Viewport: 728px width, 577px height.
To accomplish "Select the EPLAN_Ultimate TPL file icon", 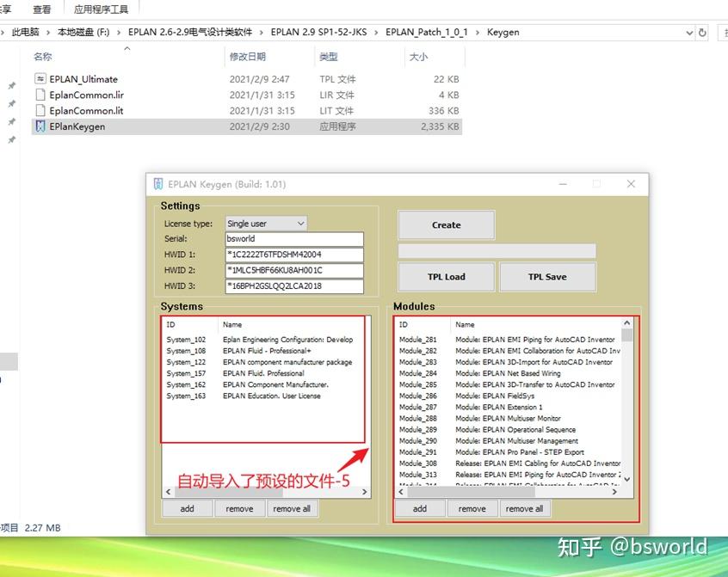I will [x=40, y=79].
